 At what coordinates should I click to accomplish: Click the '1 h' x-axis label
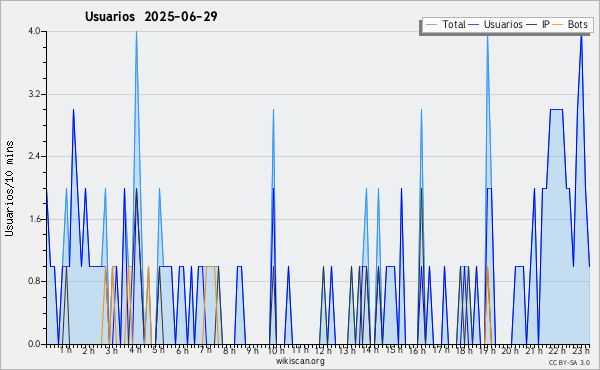point(65,350)
